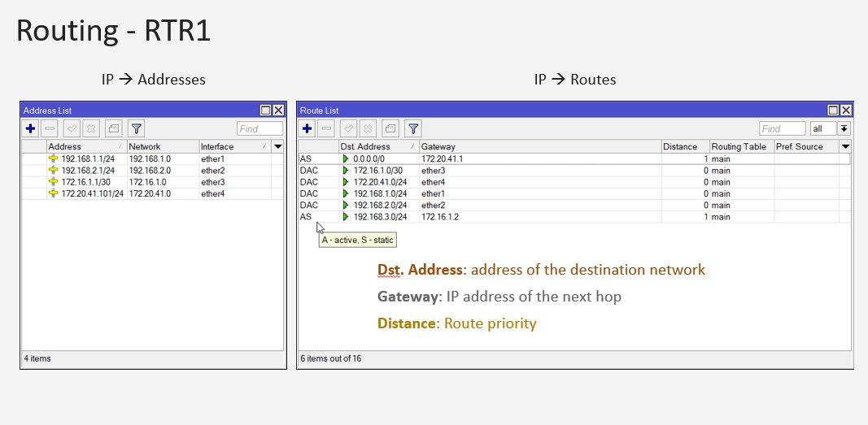Sort by Interface column header
Viewport: 868px width, 425px height.
[235, 146]
